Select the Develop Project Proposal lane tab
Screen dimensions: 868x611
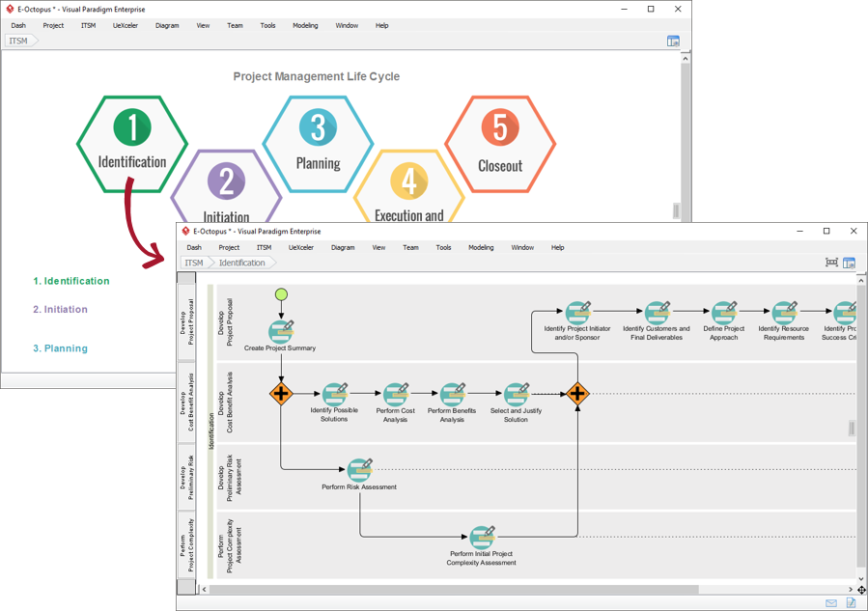coord(186,322)
